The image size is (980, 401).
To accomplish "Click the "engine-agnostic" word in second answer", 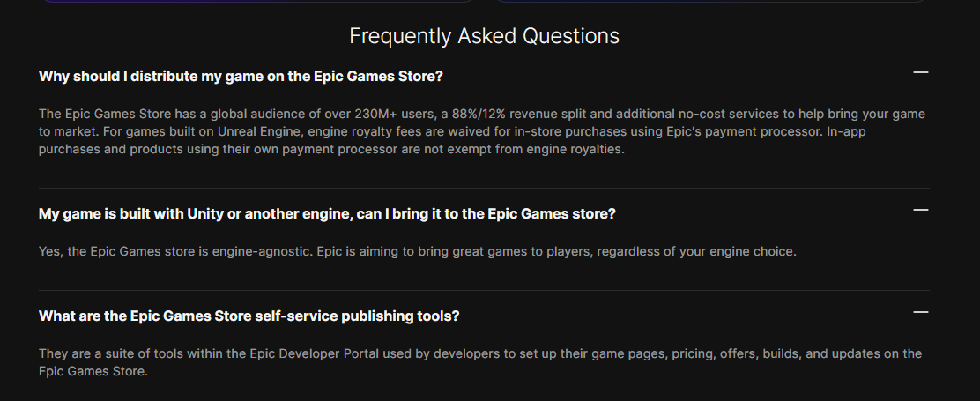I will (261, 252).
